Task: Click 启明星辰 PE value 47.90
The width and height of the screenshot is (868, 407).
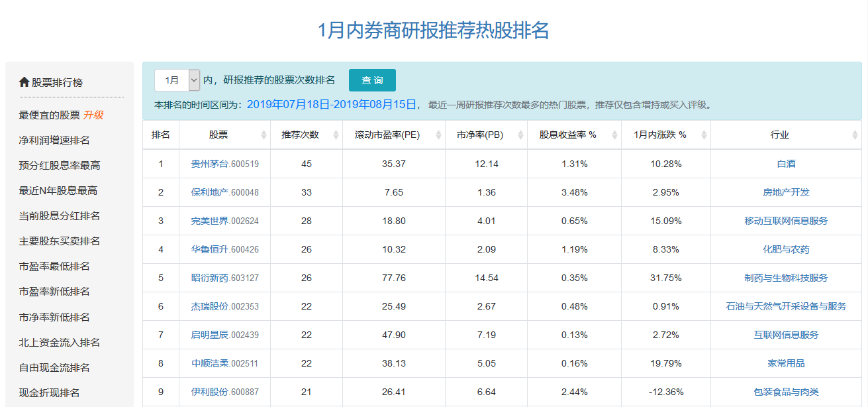Action: click(x=394, y=335)
